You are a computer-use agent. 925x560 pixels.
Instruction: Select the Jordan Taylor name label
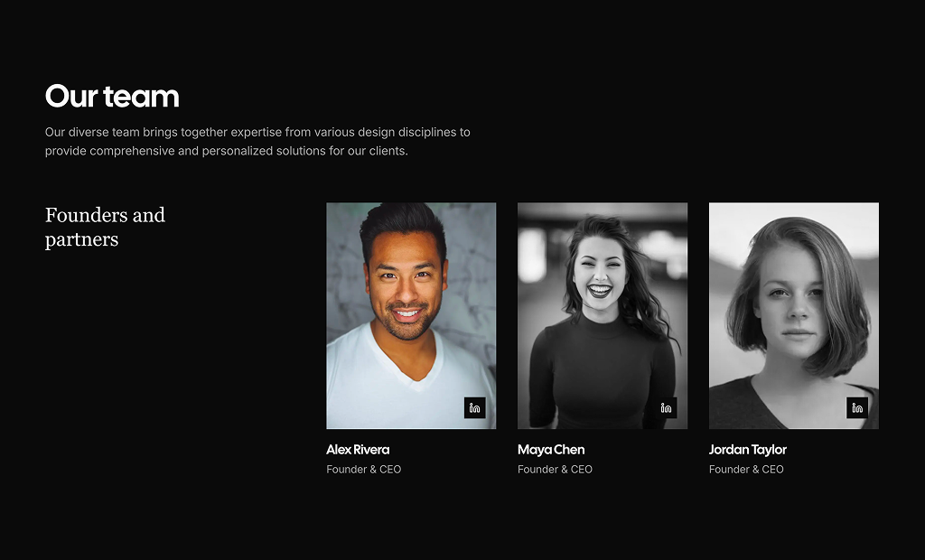pos(747,450)
